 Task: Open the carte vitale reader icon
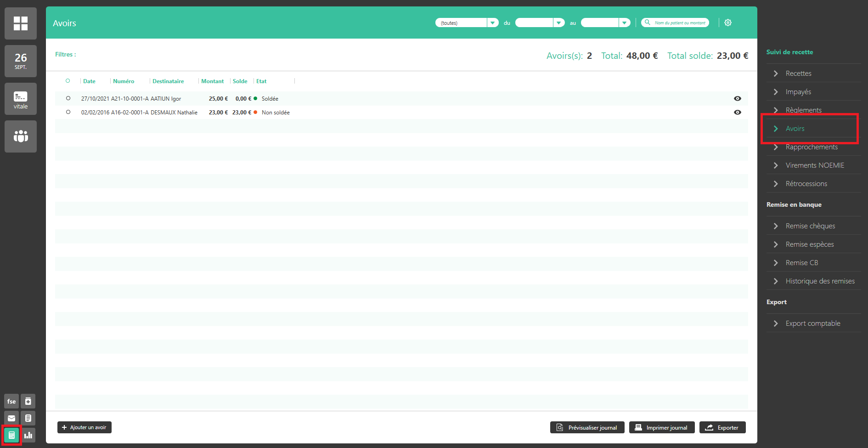[21, 99]
